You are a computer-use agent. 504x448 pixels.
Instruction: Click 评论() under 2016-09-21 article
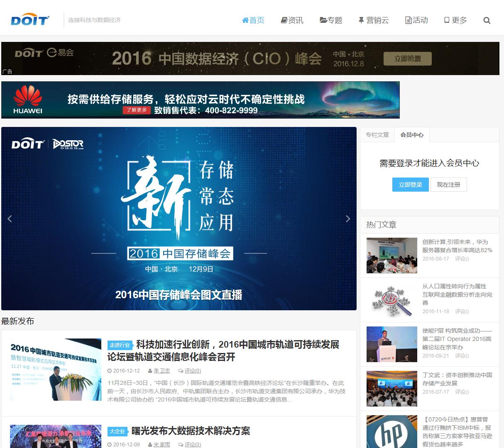[x=462, y=355]
